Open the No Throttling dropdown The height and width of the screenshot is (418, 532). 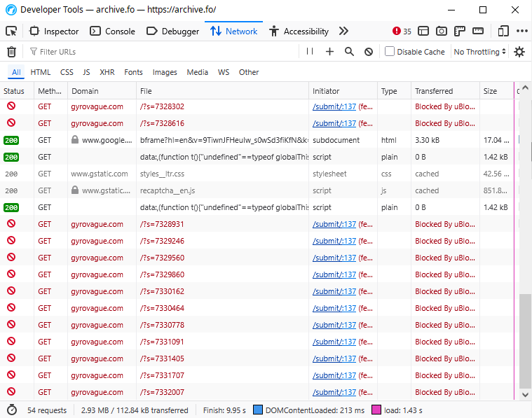tap(480, 52)
